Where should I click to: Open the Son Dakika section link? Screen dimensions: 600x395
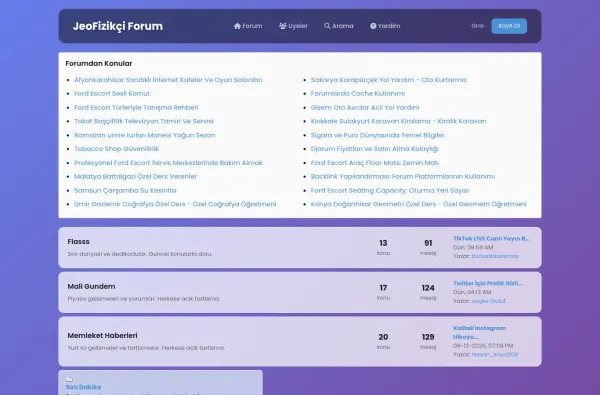83,387
